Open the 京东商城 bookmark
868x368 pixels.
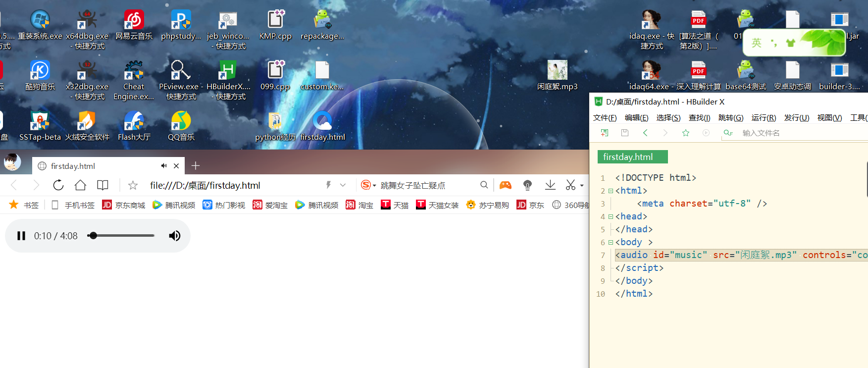[x=124, y=205]
